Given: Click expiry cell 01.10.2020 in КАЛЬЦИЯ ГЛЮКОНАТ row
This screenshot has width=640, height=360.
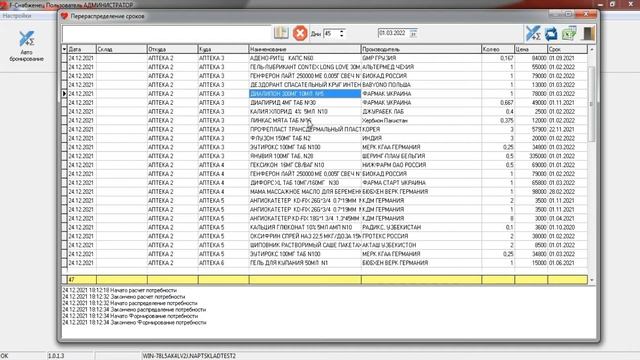Looking at the screenshot, I should pyautogui.click(x=567, y=227).
